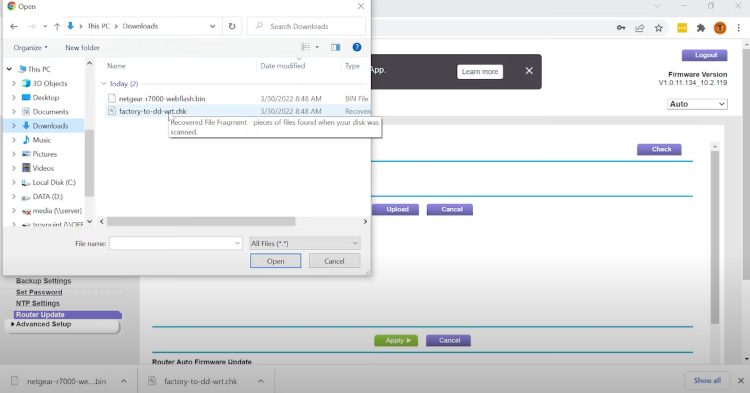Go up one folder level arrow
The image size is (750, 393).
[57, 26]
